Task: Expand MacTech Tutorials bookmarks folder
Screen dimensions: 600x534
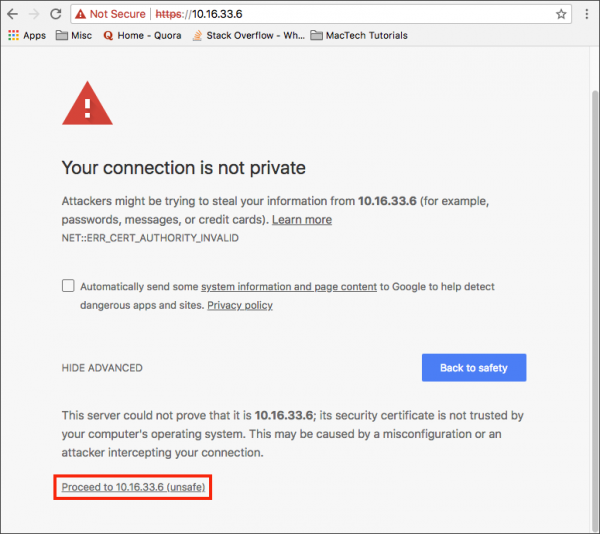Action: 359,36
